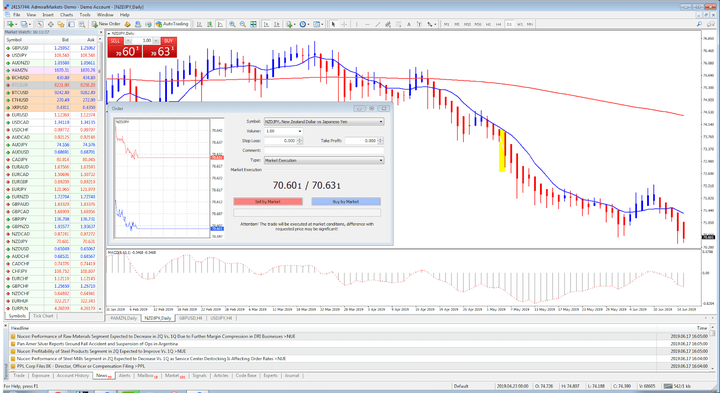Click the search magnifier icon in toolbar
This screenshot has width=720, height=393.
(699, 24)
